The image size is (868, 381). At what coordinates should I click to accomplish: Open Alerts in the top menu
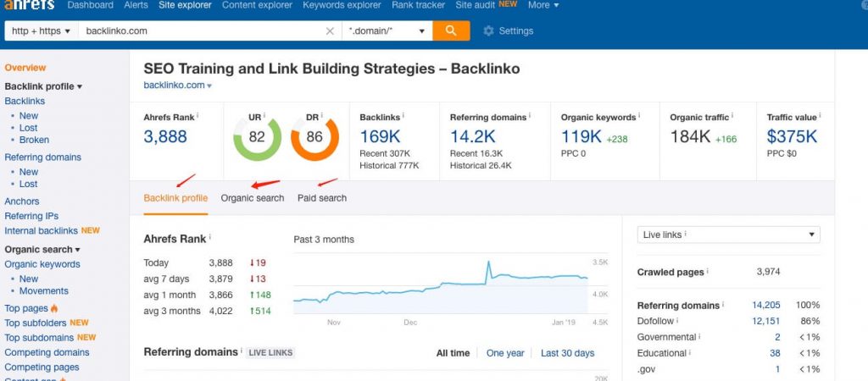pyautogui.click(x=136, y=5)
